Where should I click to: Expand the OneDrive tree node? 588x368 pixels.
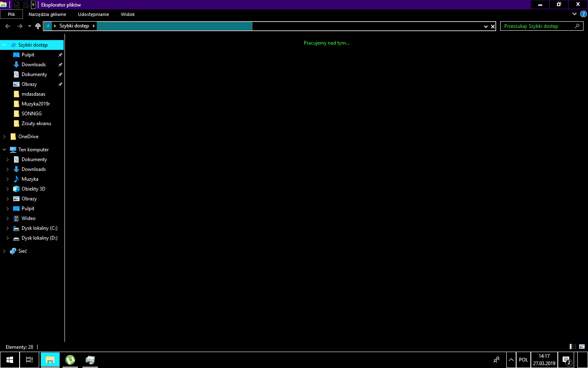4,137
